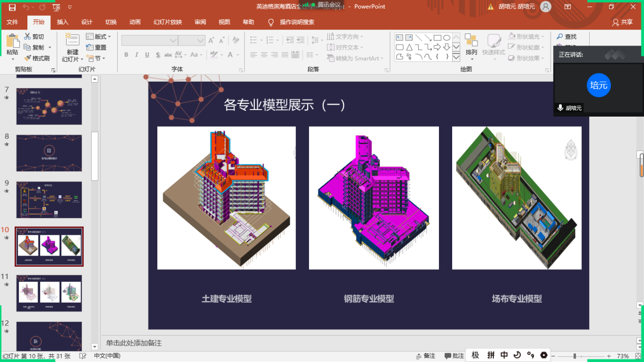The image size is (644, 362).
Task: Open the Slide Show (幻灯片放映) tab
Action: click(167, 22)
